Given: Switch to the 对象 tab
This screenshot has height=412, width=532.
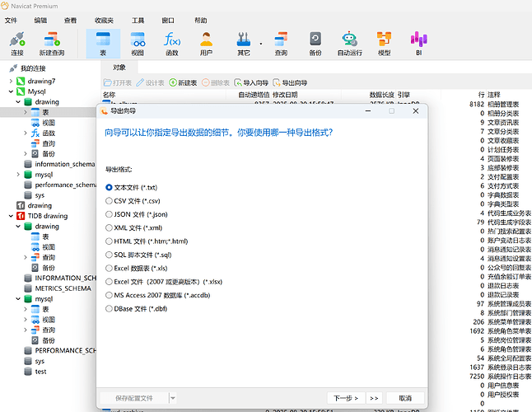Looking at the screenshot, I should [x=119, y=68].
